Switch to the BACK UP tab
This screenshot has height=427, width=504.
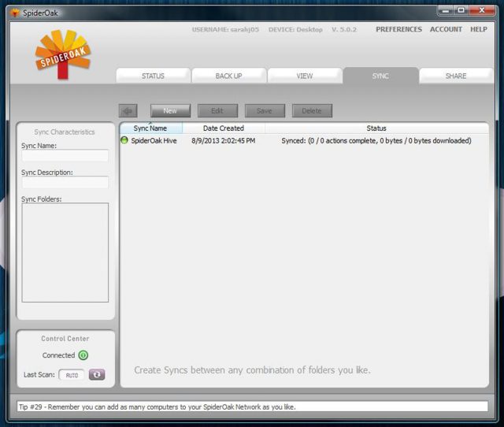pyautogui.click(x=228, y=76)
